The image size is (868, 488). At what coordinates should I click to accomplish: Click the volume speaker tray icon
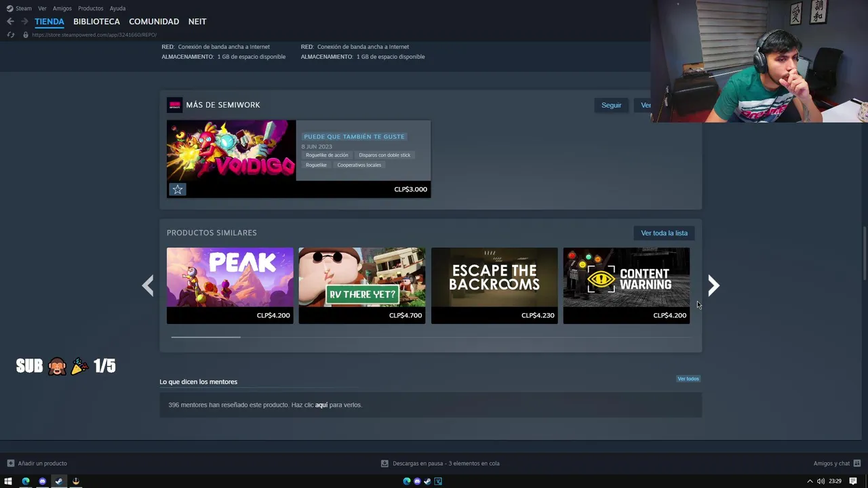(x=821, y=481)
